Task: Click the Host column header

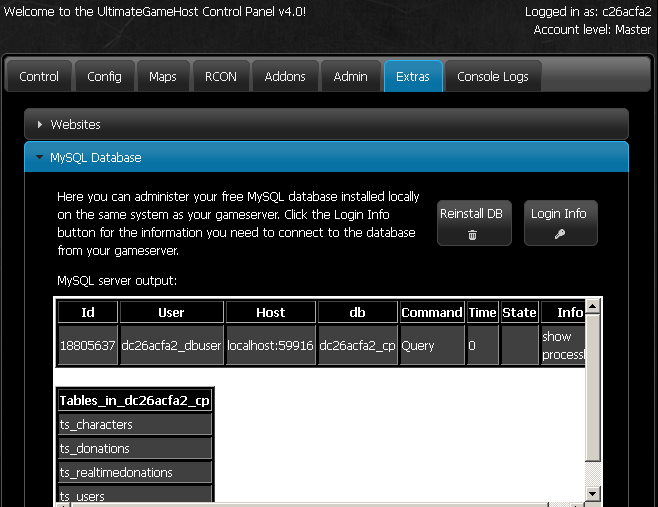Action: (270, 312)
